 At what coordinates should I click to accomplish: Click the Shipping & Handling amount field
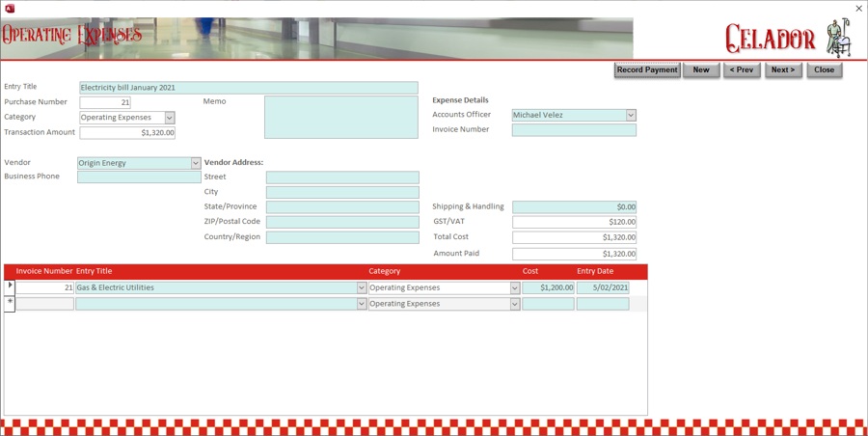coord(574,207)
